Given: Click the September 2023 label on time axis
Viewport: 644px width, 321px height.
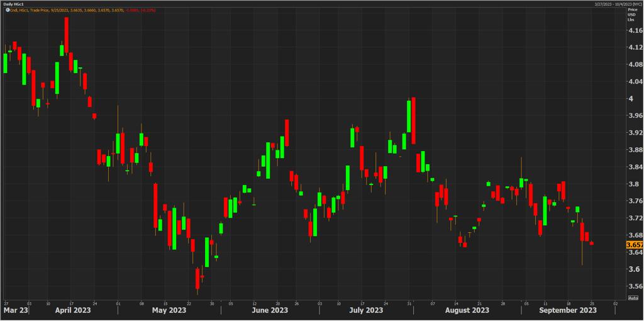Looking at the screenshot, I should point(569,310).
